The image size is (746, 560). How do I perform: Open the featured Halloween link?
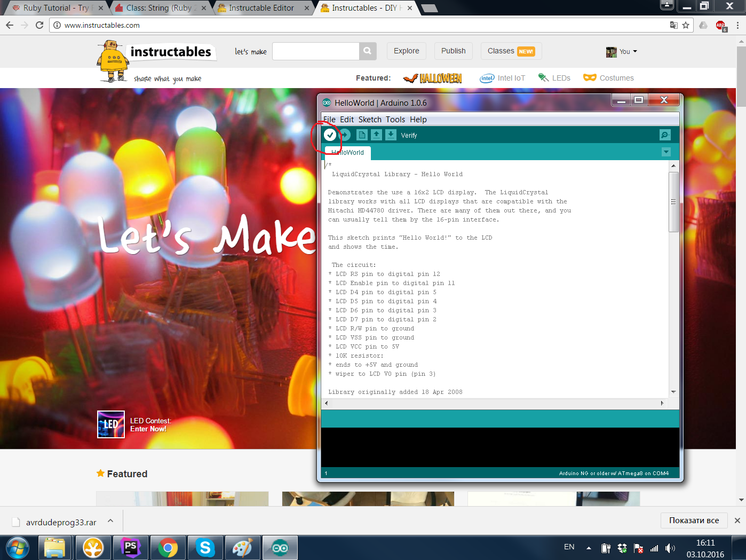point(433,78)
